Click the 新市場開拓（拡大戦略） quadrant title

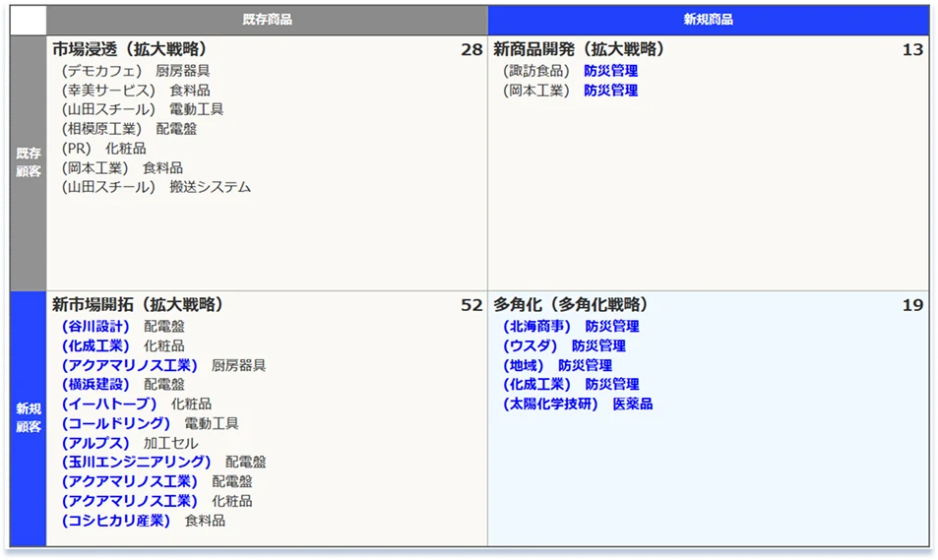(138, 304)
